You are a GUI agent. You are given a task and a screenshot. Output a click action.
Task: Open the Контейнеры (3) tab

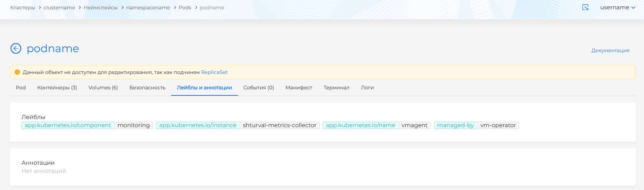pyautogui.click(x=57, y=87)
